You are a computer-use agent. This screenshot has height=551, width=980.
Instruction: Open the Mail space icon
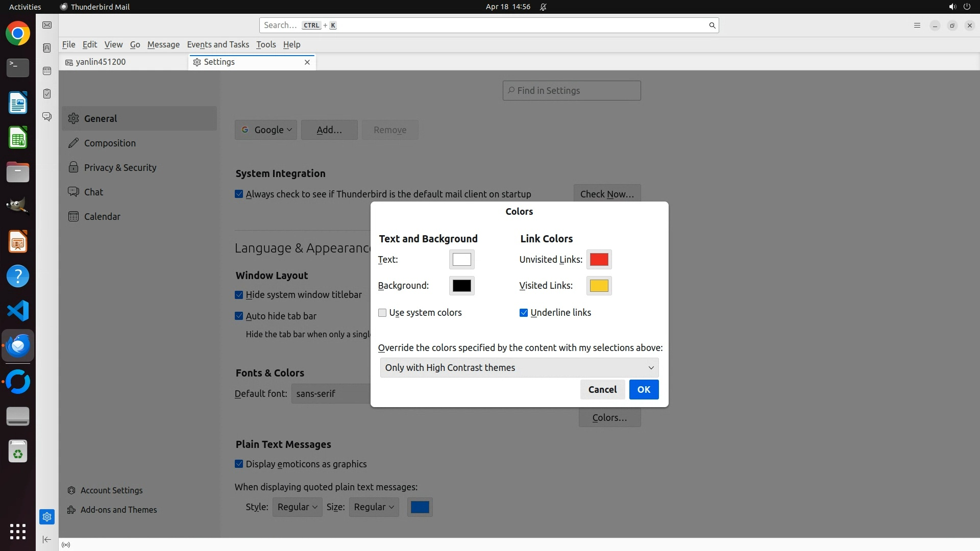[x=47, y=25]
